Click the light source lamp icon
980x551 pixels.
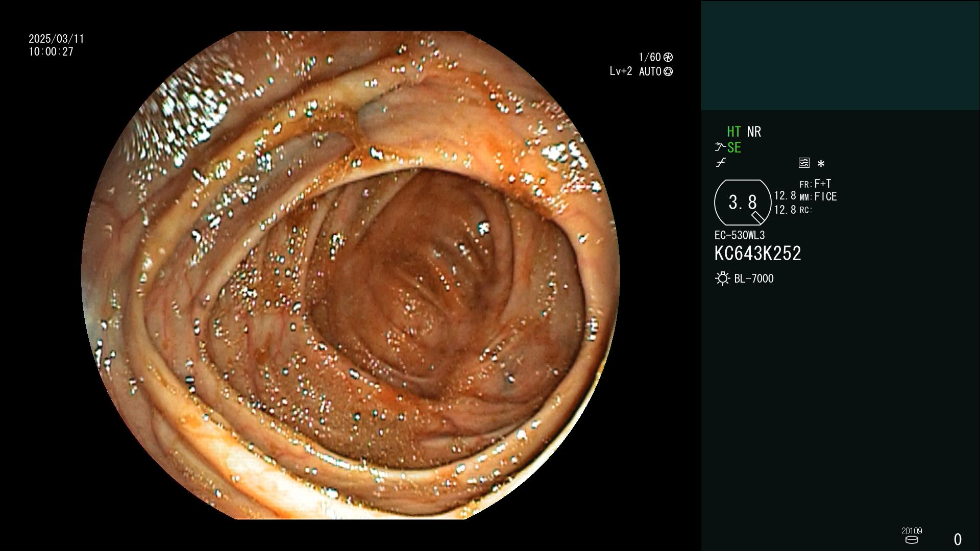point(722,279)
